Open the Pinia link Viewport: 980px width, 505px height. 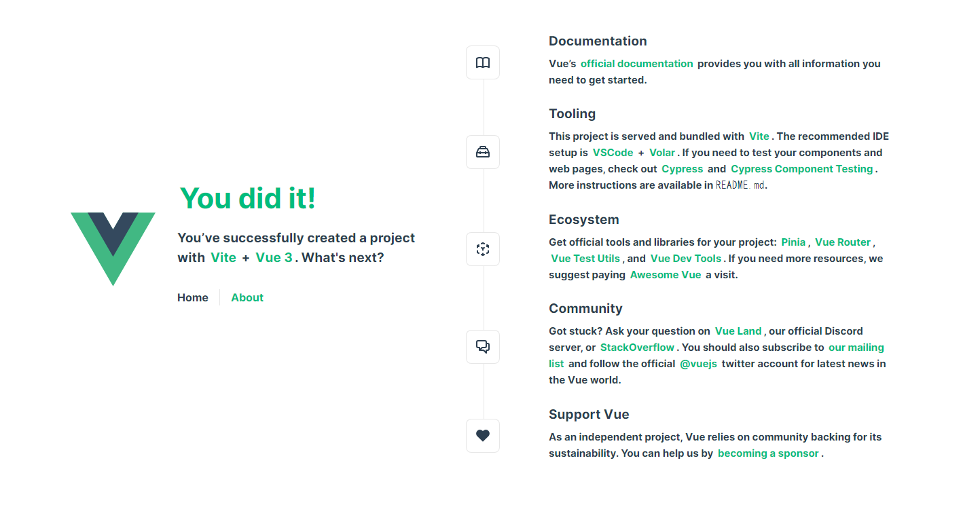[793, 242]
